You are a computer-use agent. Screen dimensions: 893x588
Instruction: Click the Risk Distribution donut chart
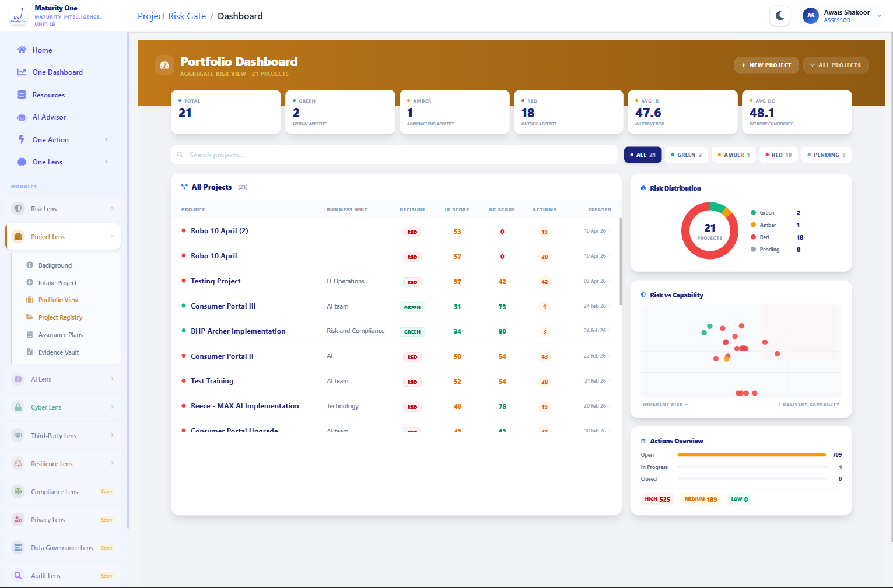[x=710, y=231]
